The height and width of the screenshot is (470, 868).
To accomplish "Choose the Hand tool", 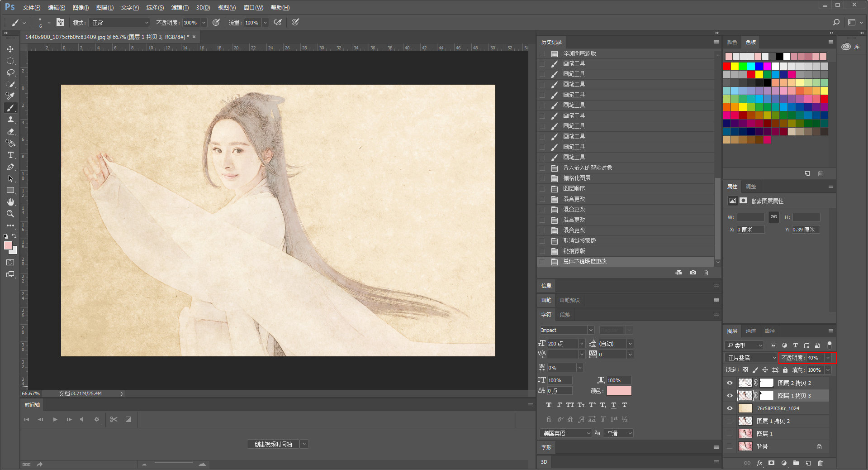I will 10,202.
